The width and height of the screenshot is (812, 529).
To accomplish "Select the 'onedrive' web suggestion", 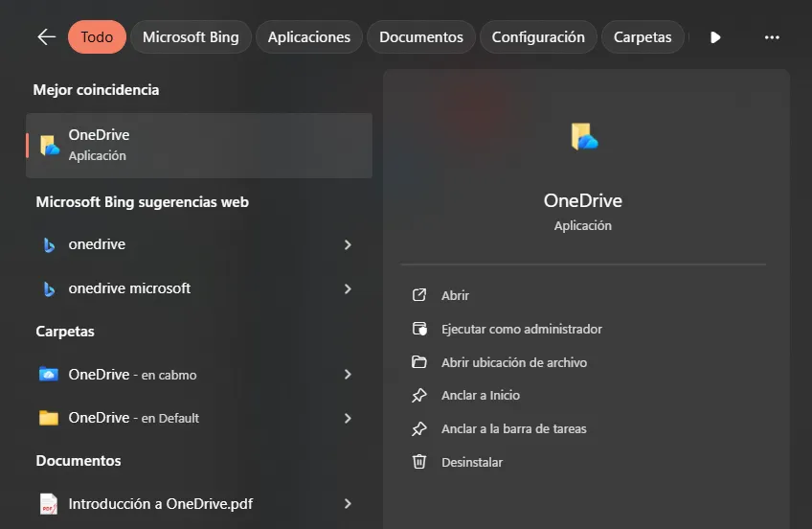I will (x=199, y=244).
